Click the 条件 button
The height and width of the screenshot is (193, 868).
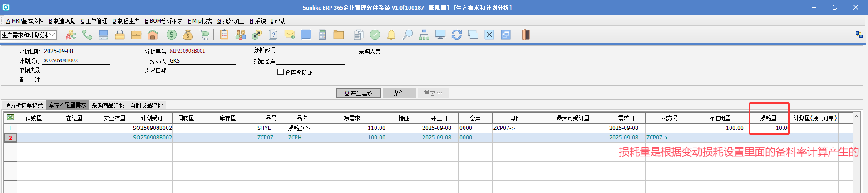[x=399, y=93]
